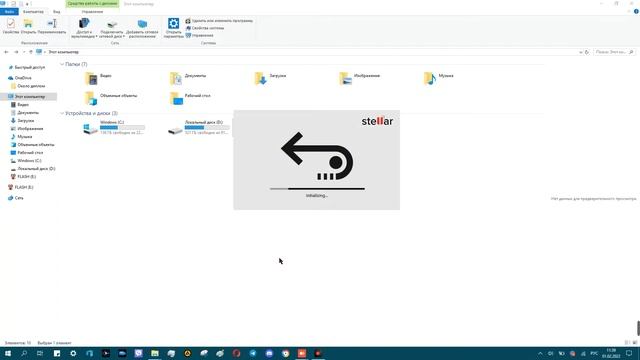
Task: Select the Объемные объекты folder in content
Action: tap(111, 98)
